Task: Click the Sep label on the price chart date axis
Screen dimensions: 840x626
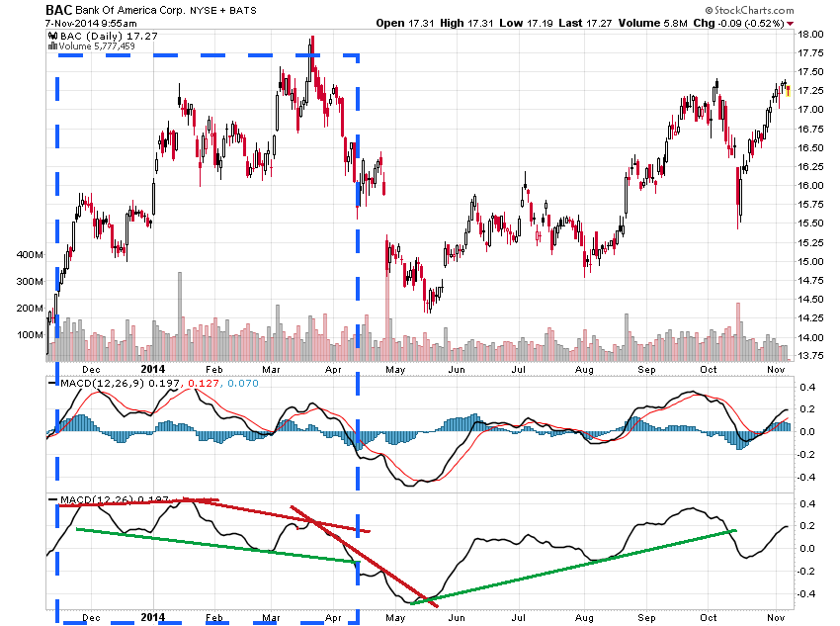Action: (646, 370)
